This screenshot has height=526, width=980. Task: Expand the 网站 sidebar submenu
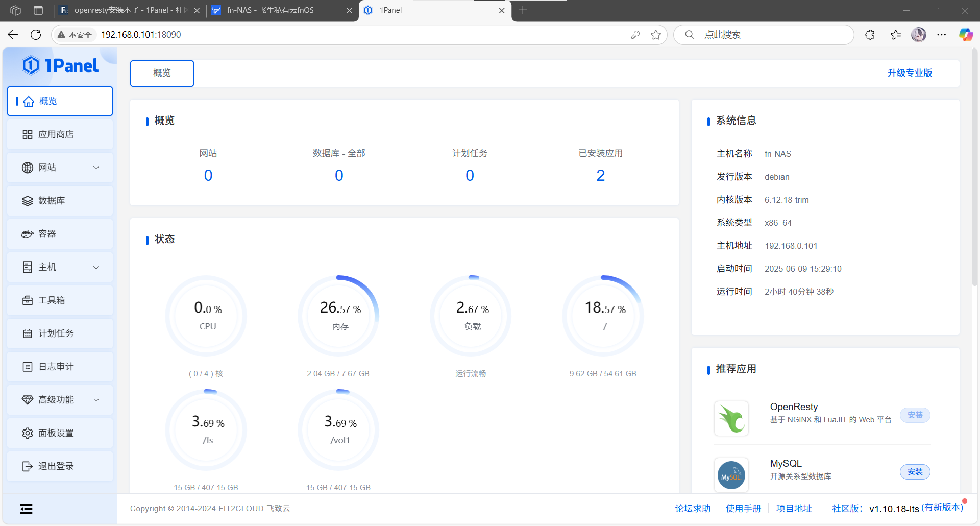coord(96,168)
